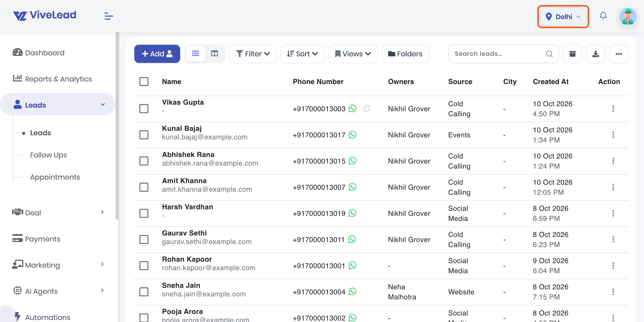Screen dimensions: 644x322
Task: Click the Add lead button
Action: (x=157, y=54)
